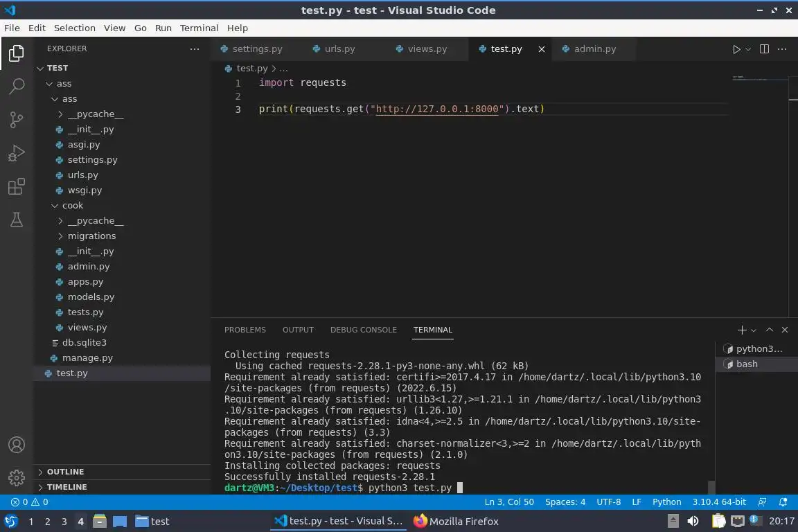Switch to workspace 2 on taskbar
The width and height of the screenshot is (798, 532).
pos(47,522)
